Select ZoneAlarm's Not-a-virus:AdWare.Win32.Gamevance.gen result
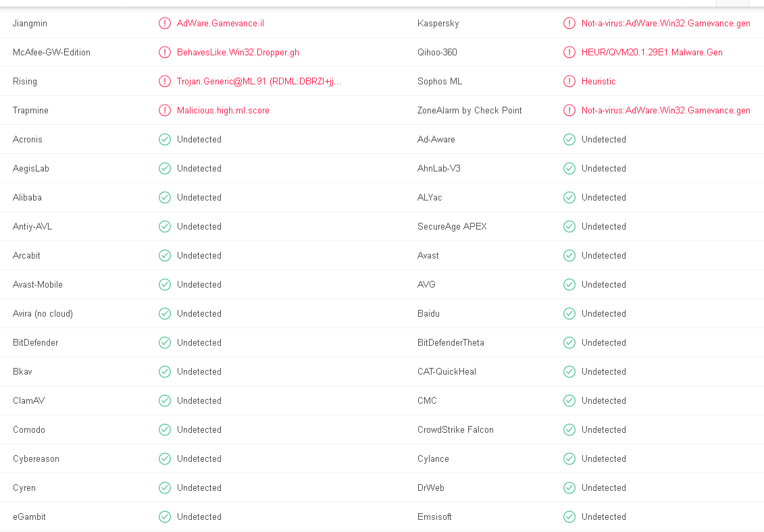 [665, 110]
